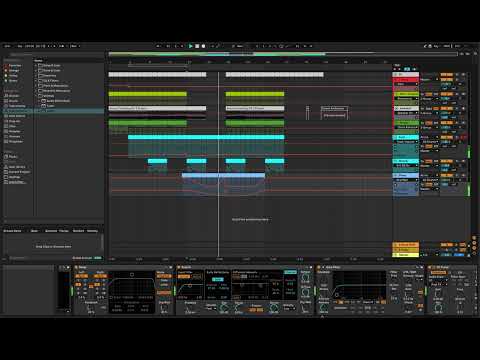480x360 pixels.
Task: Click the Quantize column in Groove Pool
Action: (x=51, y=231)
